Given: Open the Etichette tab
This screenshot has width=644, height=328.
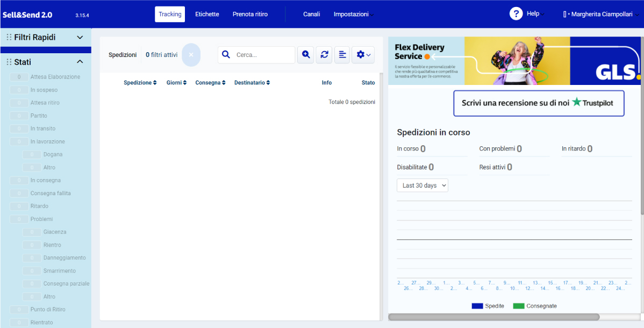Looking at the screenshot, I should click(207, 14).
